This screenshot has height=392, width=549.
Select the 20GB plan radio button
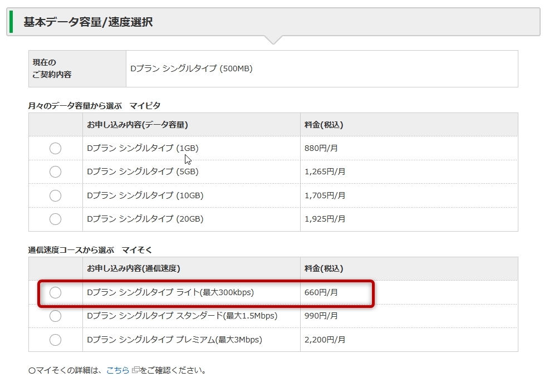pyautogui.click(x=55, y=219)
